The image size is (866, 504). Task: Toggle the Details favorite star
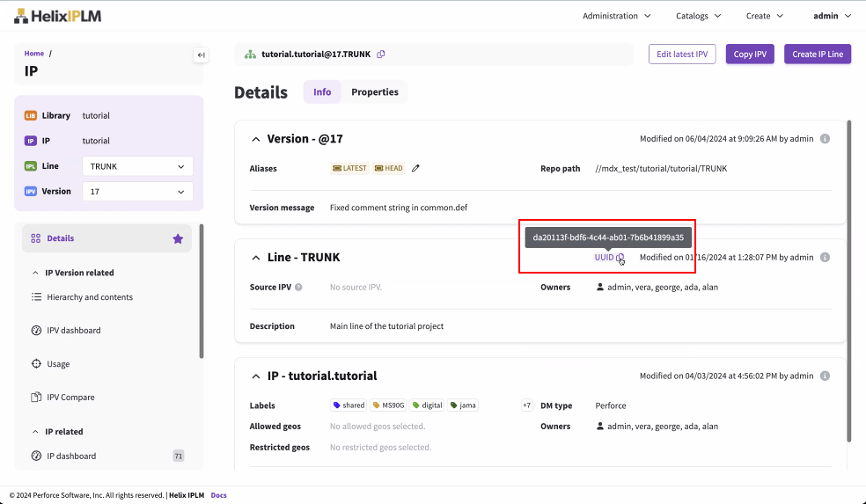coord(178,238)
